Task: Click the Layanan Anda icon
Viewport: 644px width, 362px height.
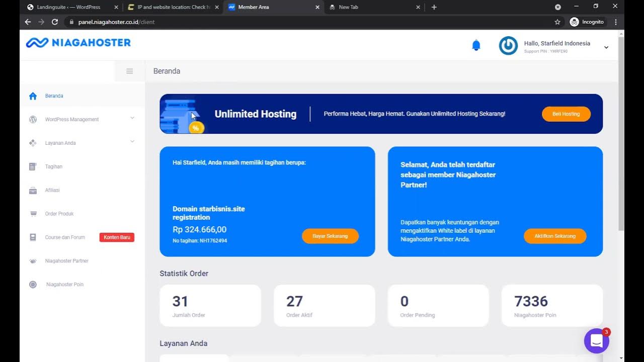Action: click(x=33, y=143)
